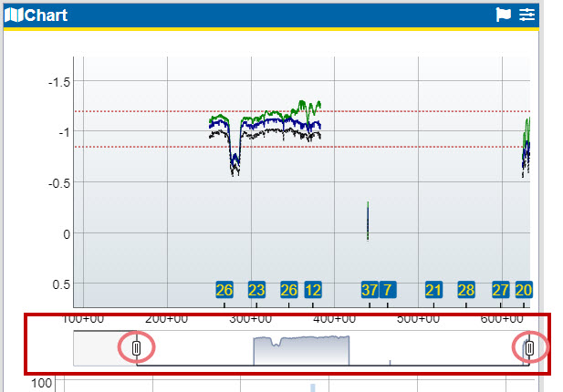The width and height of the screenshot is (563, 392).
Task: Click the map icon beside Chart title
Action: (x=14, y=15)
